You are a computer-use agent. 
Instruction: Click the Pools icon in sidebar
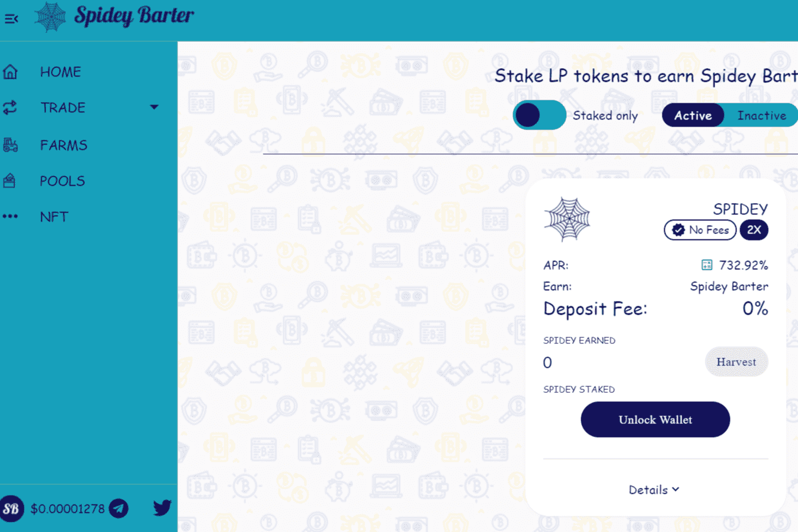point(11,180)
